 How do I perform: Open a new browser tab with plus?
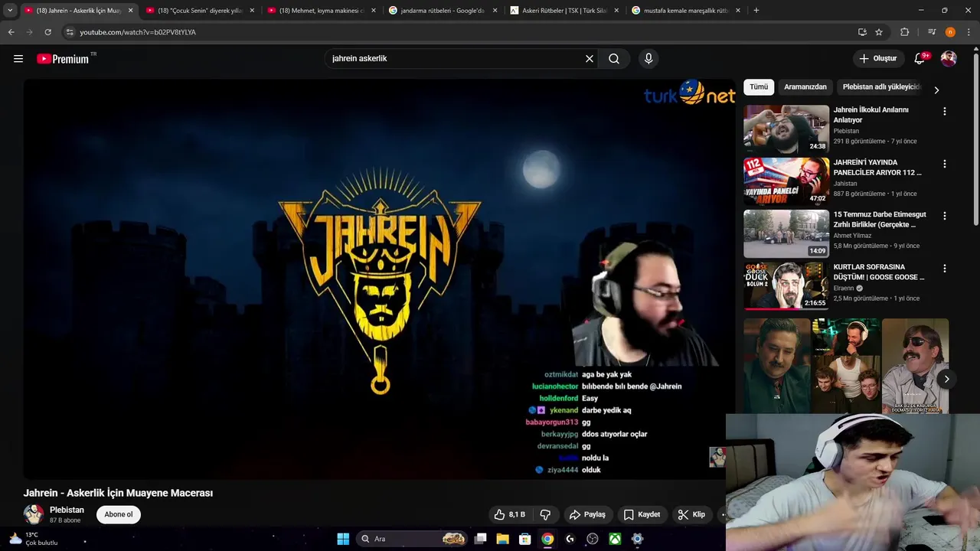coord(756,11)
